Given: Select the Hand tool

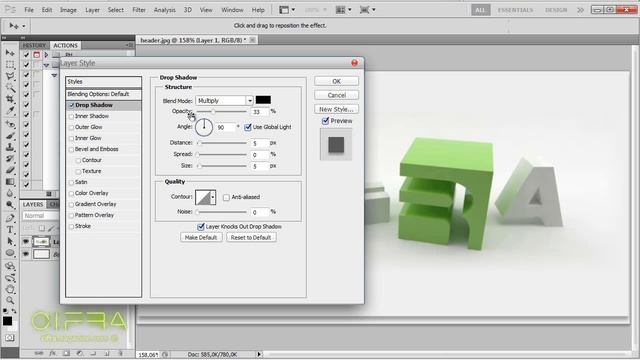Looking at the screenshot, I should [10, 289].
